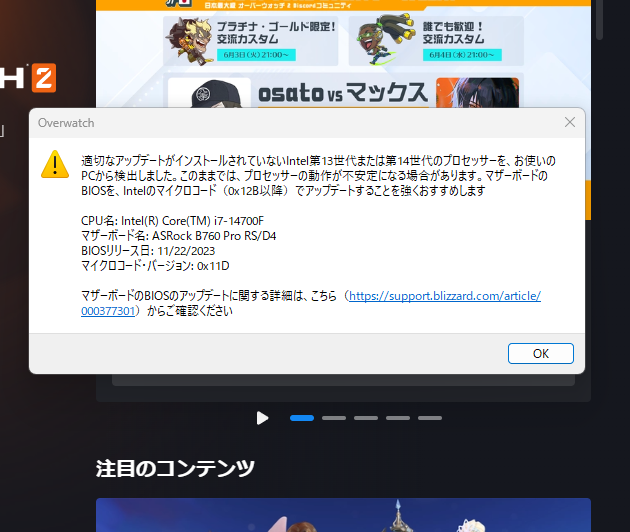The width and height of the screenshot is (630, 532).
Task: Close the Overwatch dialog with the X button
Action: [569, 122]
